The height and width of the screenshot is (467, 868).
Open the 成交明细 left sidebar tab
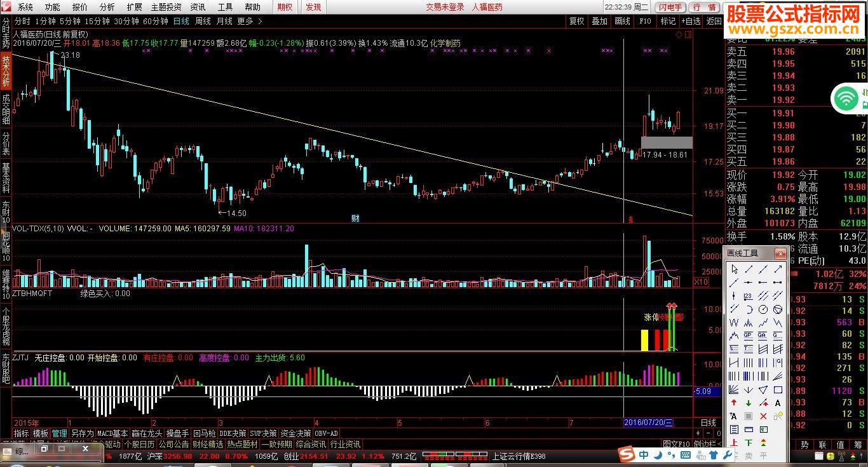(x=6, y=109)
